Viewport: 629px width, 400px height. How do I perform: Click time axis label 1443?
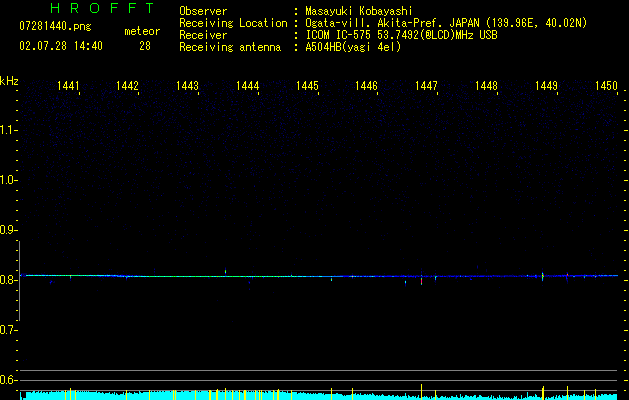tap(187, 86)
